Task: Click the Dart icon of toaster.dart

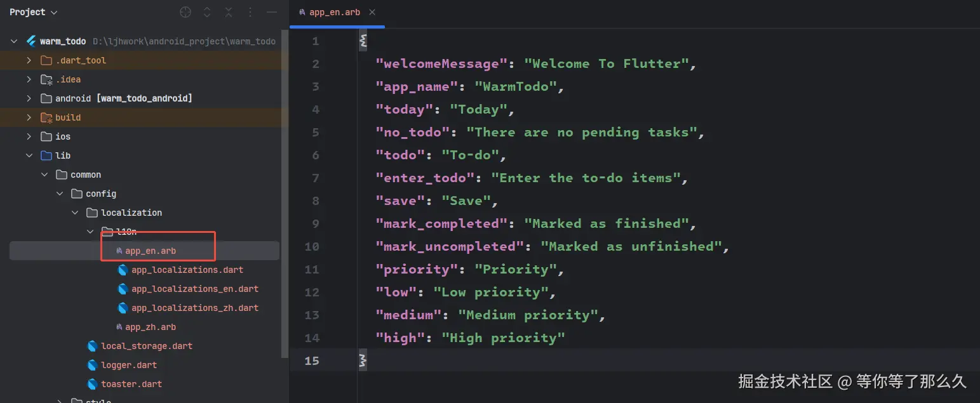Action: [92, 384]
